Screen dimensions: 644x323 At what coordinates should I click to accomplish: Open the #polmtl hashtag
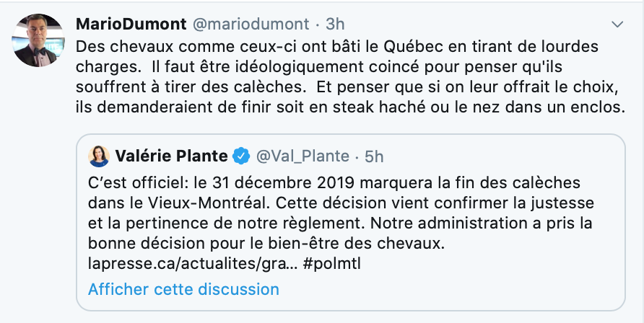tap(332, 265)
